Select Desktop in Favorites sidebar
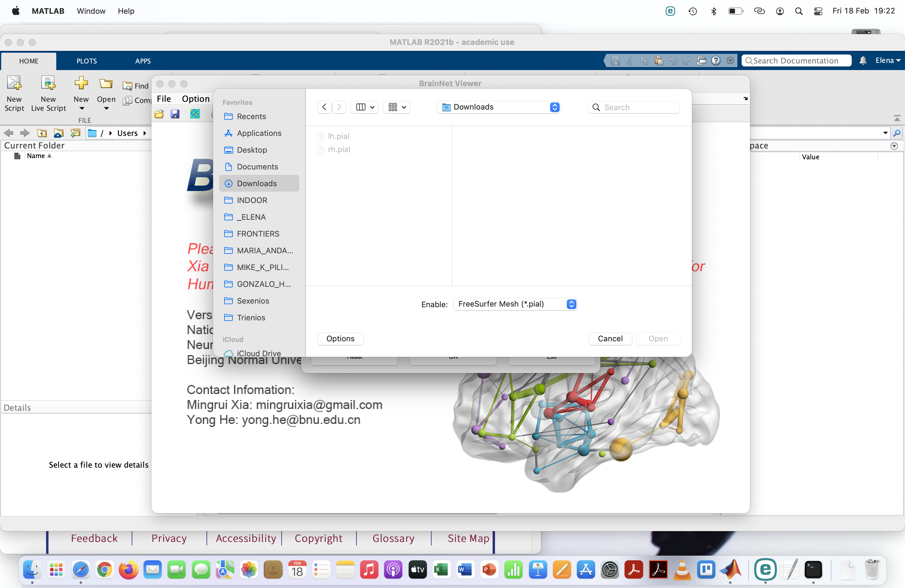This screenshot has height=588, width=905. click(251, 150)
